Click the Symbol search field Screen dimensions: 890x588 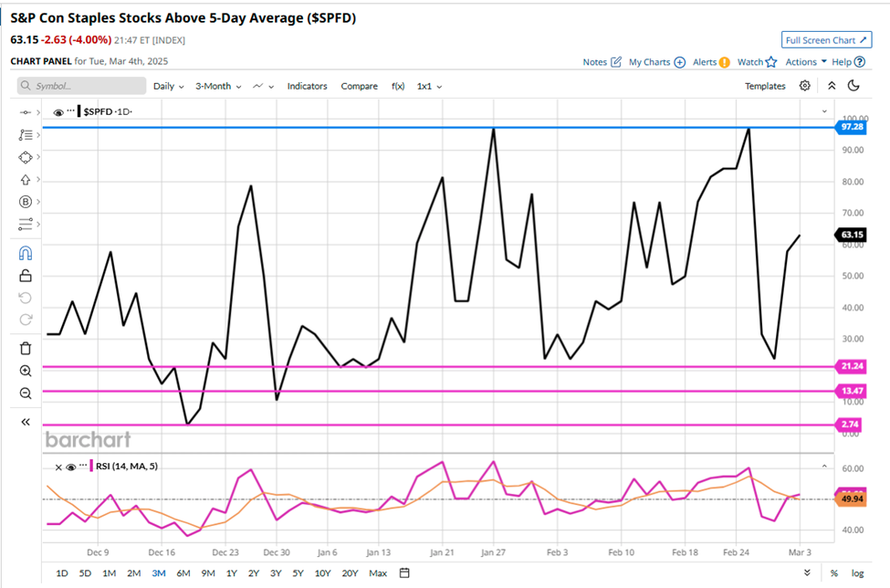pos(82,86)
